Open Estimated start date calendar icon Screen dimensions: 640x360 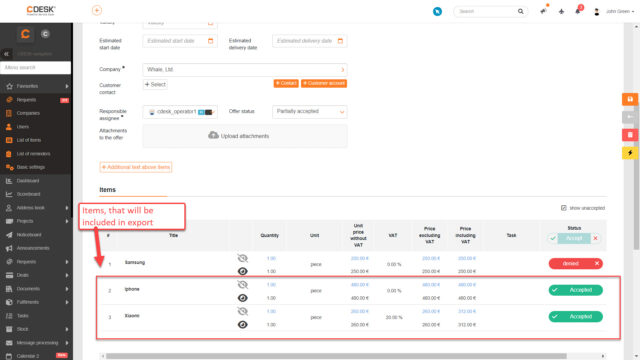[x=211, y=41]
